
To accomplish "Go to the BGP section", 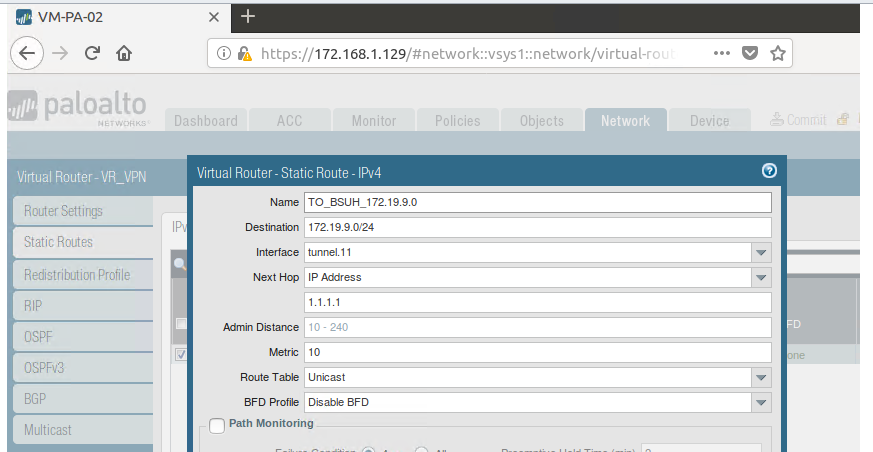I will point(83,399).
